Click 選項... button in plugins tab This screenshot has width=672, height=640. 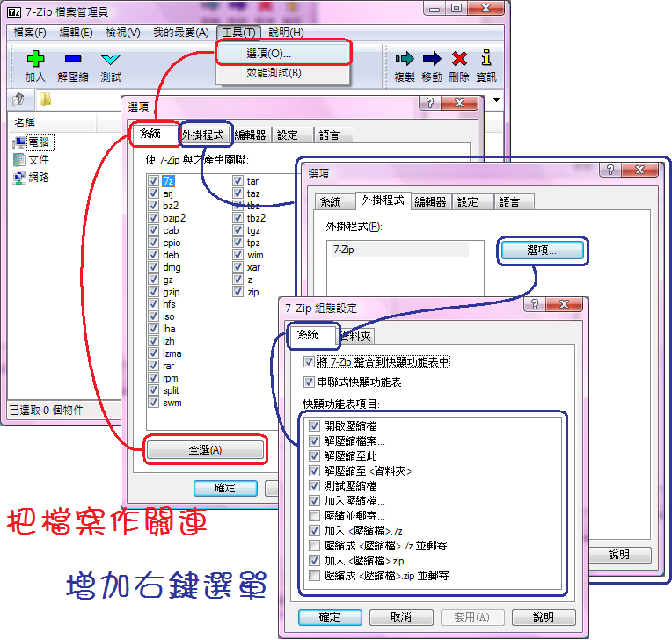[x=542, y=251]
